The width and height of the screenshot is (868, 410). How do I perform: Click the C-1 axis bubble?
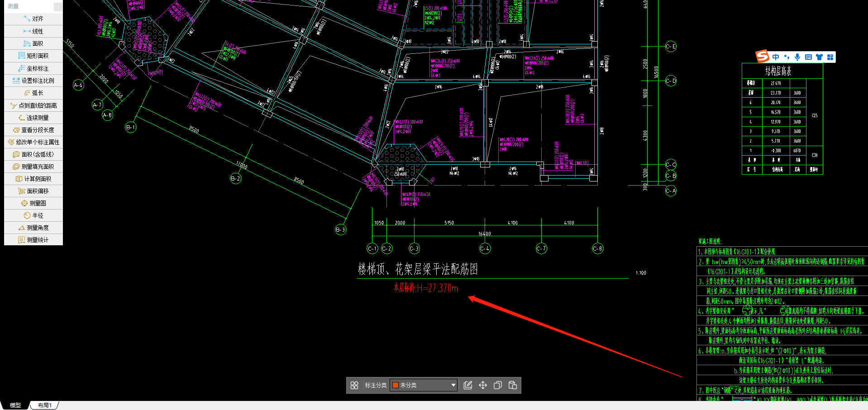[x=372, y=248]
